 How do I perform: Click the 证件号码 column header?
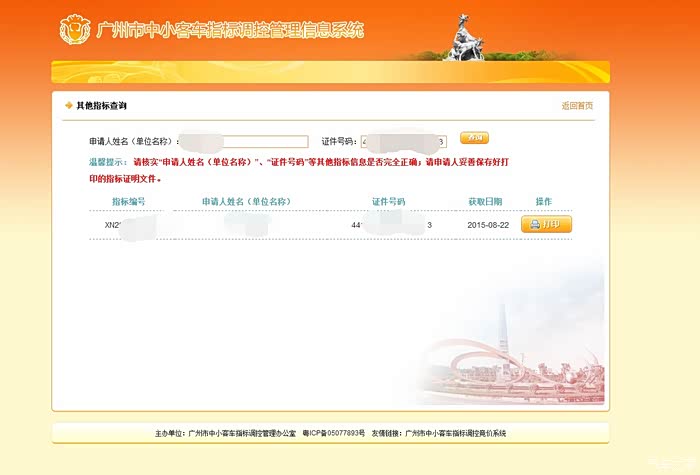coord(388,201)
